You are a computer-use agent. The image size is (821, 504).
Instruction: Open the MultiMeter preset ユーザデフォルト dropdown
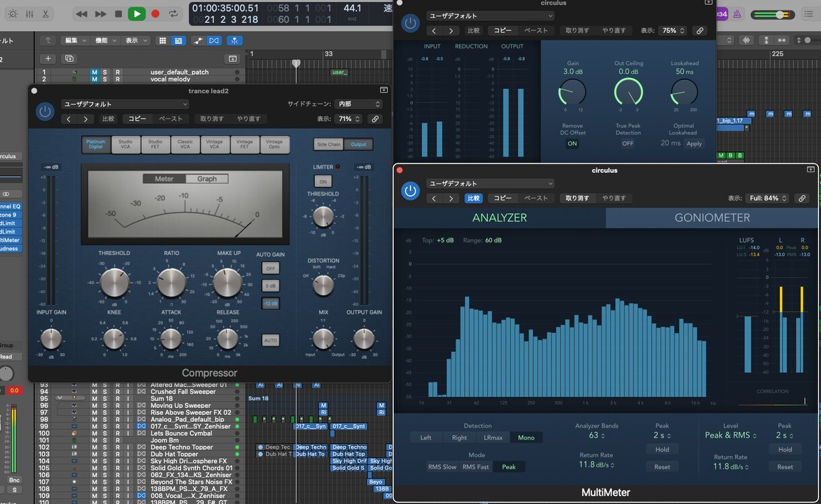(491, 183)
